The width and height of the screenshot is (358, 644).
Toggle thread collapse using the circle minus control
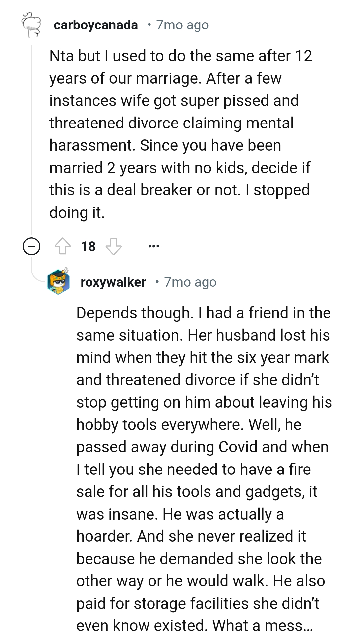coord(31,246)
